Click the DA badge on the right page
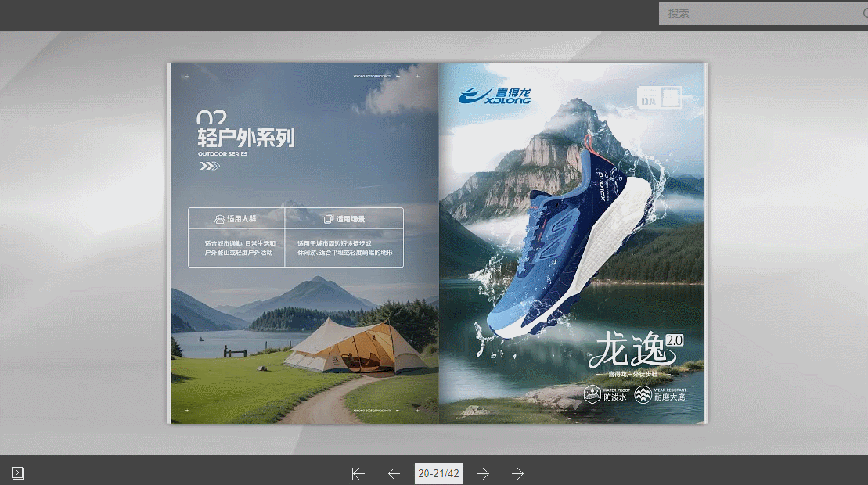 (x=659, y=97)
